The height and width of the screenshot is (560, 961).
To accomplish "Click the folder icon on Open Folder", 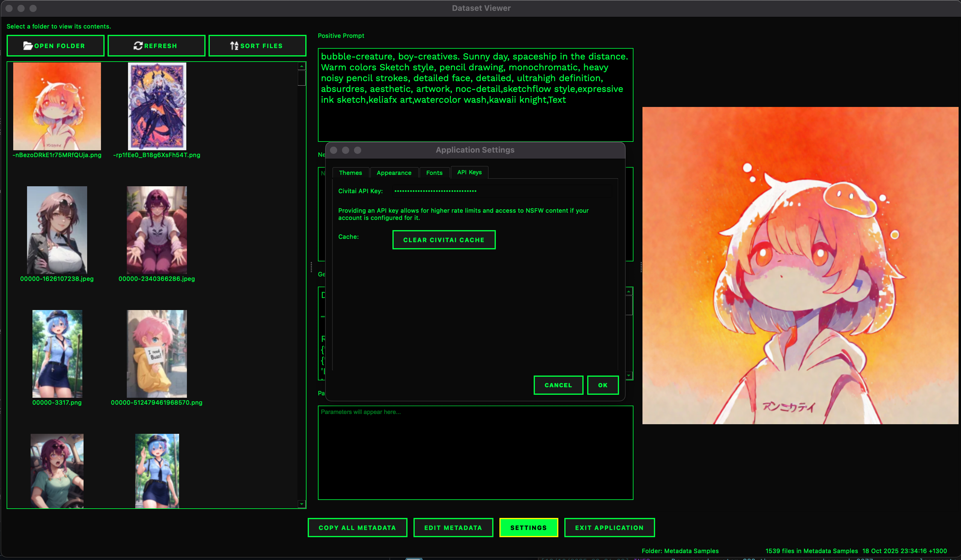I will tap(28, 46).
